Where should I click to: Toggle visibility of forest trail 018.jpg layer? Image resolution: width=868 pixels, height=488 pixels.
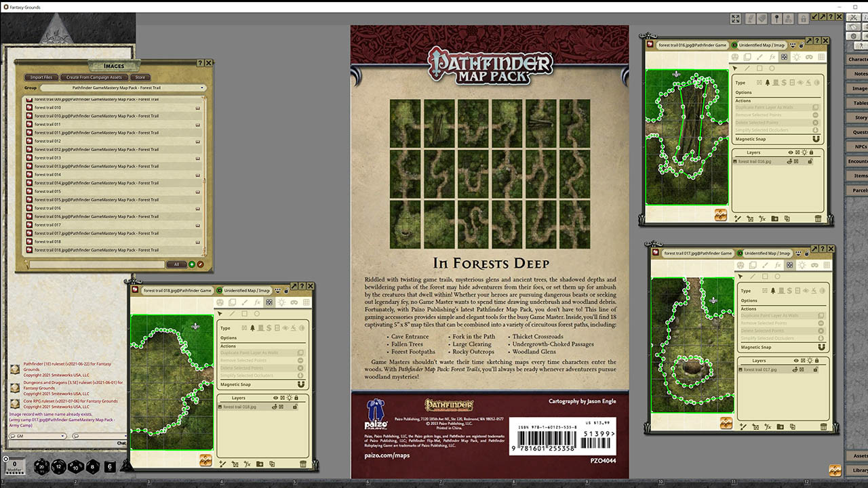(x=274, y=407)
